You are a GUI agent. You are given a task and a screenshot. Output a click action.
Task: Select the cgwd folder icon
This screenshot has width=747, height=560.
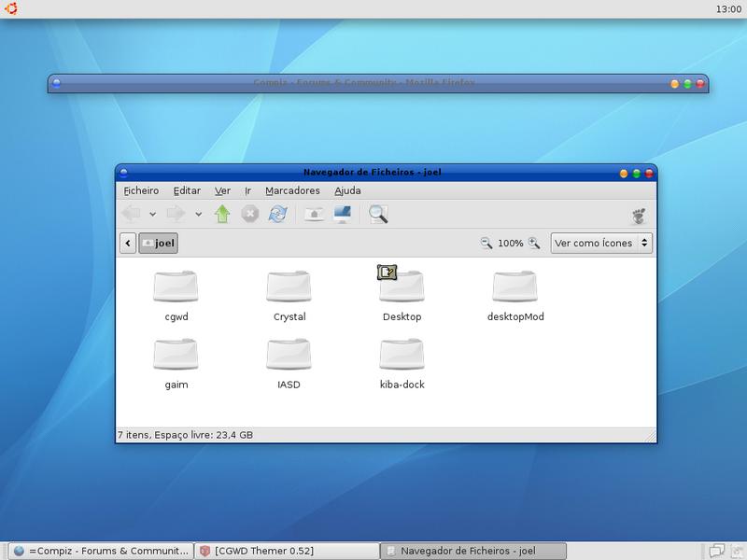(x=176, y=287)
